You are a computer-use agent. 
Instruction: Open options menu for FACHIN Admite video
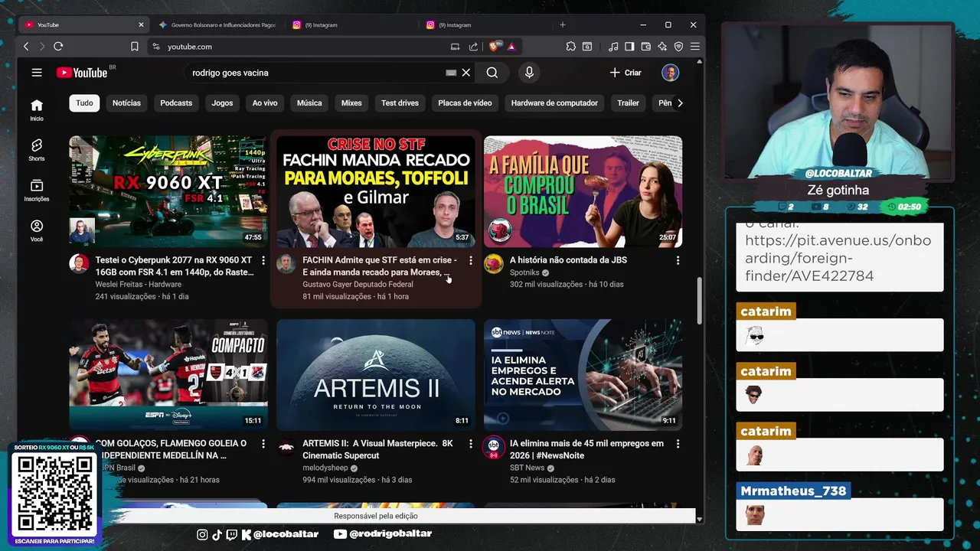click(471, 261)
